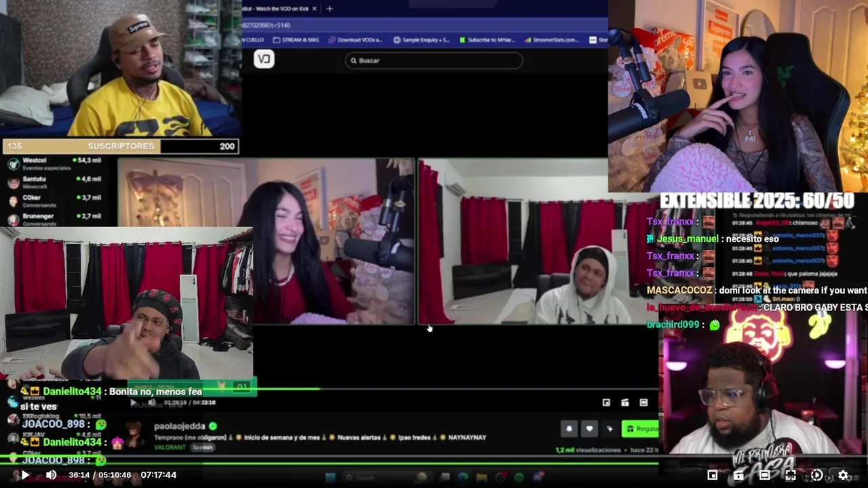Open the paolaojedda channel name

pos(180,426)
